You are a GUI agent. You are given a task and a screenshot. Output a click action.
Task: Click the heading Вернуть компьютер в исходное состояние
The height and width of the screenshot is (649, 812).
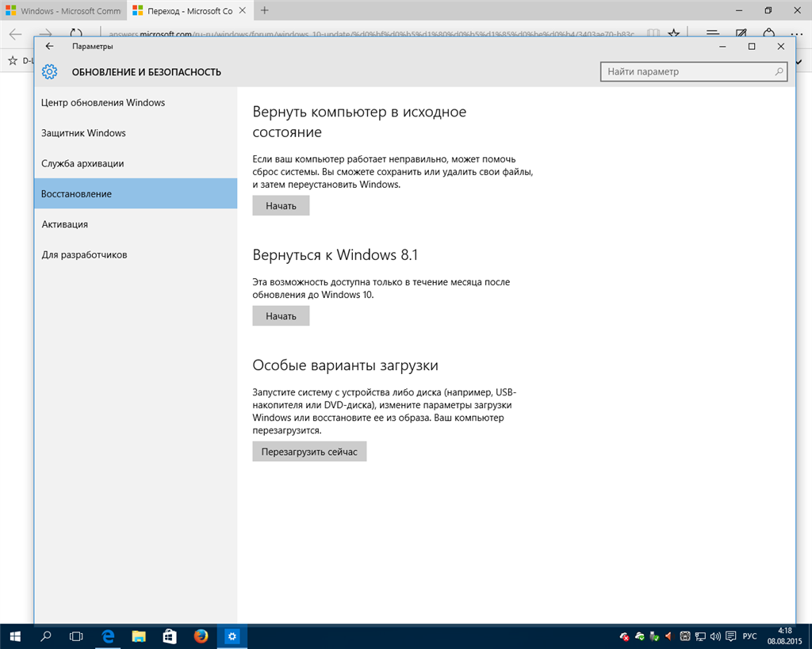point(359,121)
